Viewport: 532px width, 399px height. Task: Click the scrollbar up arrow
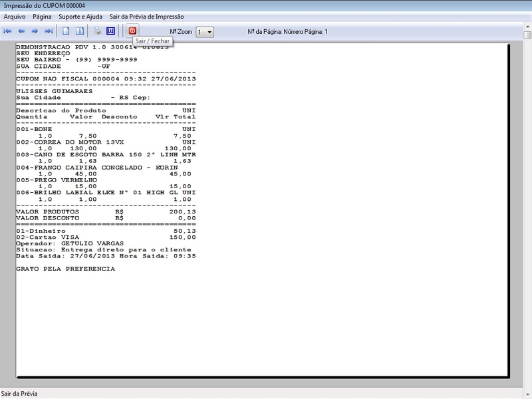[527, 35]
